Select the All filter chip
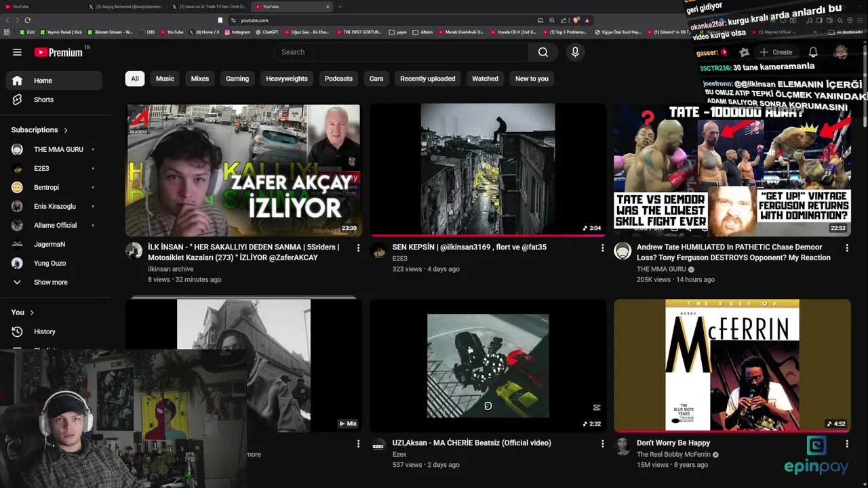The height and width of the screenshot is (488, 868). (x=135, y=79)
